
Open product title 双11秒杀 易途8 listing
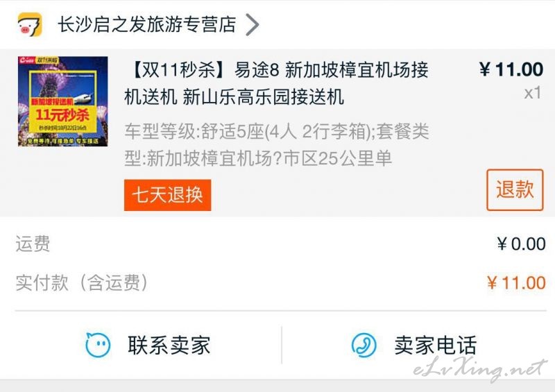(276, 83)
